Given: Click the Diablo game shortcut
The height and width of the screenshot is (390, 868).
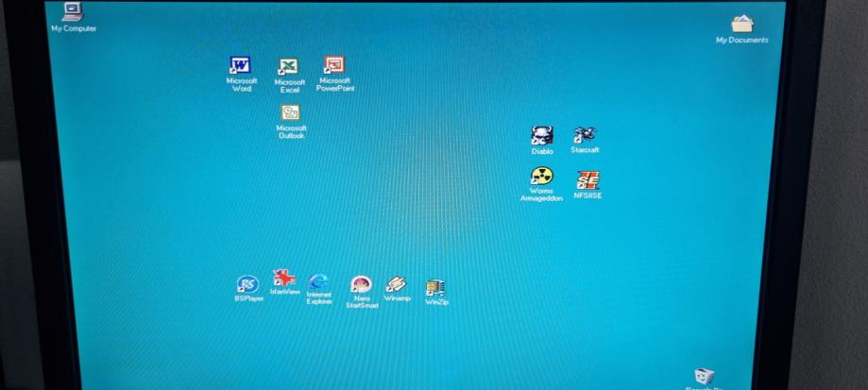Looking at the screenshot, I should (542, 135).
